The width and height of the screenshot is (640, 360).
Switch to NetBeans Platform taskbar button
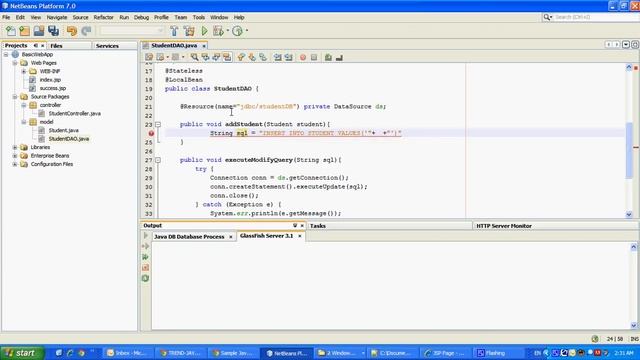click(x=287, y=353)
